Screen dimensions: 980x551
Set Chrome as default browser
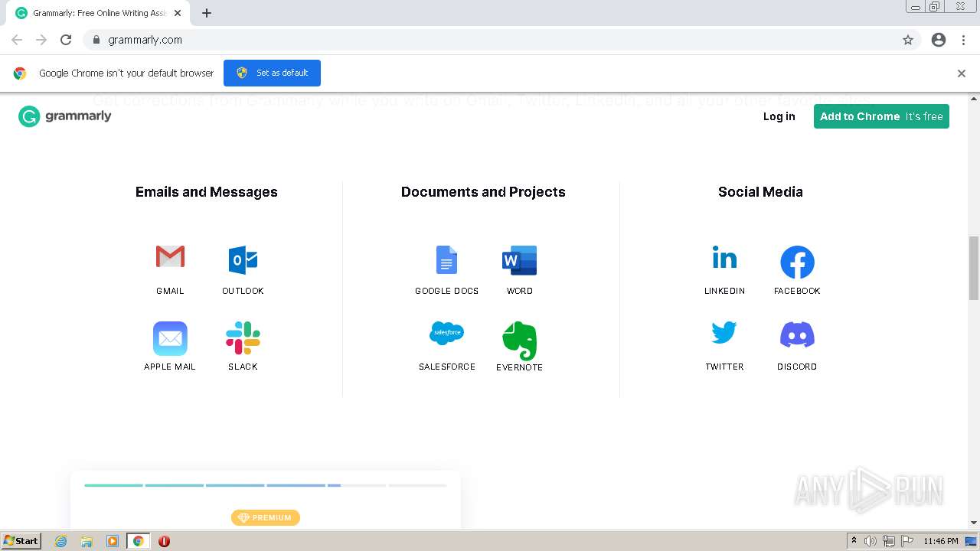pyautogui.click(x=272, y=73)
